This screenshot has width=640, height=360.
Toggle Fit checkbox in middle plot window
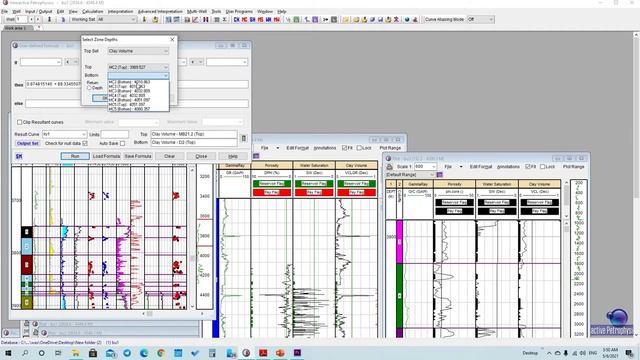pyautogui.click(x=345, y=148)
